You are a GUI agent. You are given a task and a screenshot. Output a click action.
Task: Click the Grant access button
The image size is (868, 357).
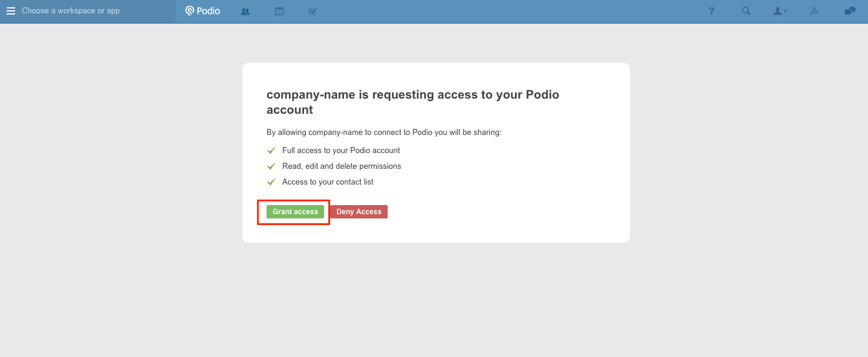pyautogui.click(x=296, y=212)
